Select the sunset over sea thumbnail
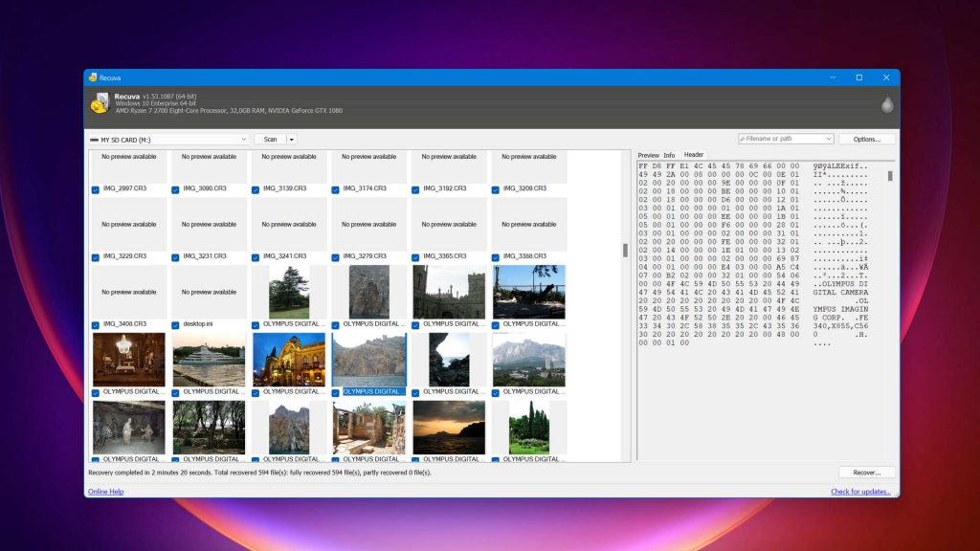 tap(449, 427)
